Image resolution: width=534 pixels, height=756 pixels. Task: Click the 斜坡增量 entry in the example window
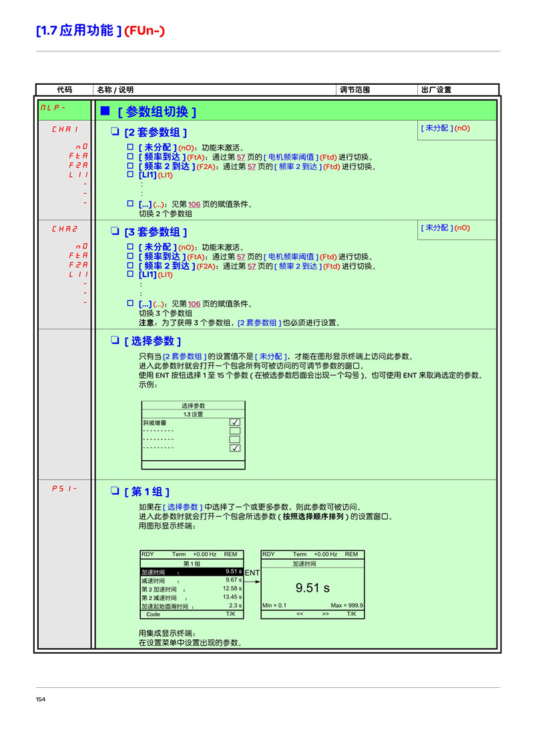[x=155, y=423]
